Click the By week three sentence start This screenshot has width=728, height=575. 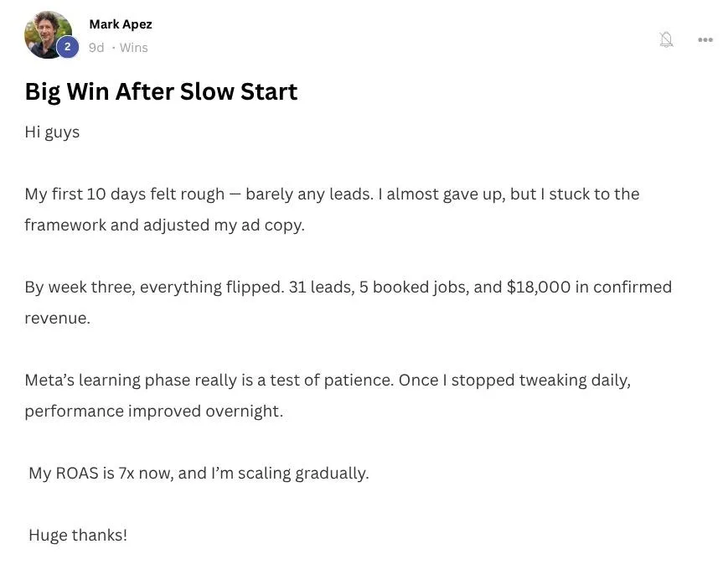coord(154,287)
